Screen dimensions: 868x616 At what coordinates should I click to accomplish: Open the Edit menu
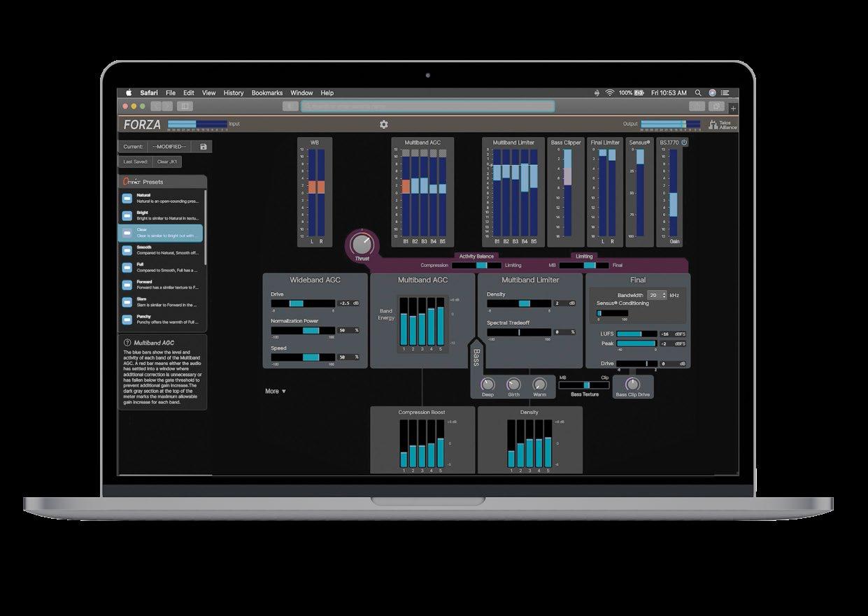pos(189,92)
